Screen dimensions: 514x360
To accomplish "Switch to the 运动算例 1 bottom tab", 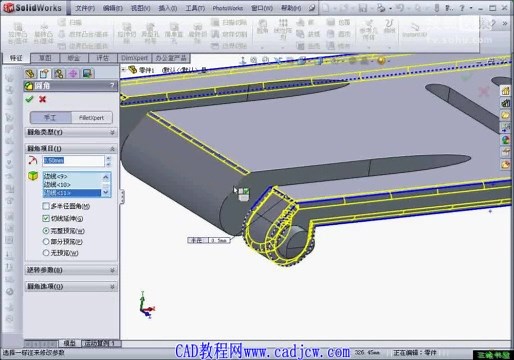I will (x=101, y=343).
